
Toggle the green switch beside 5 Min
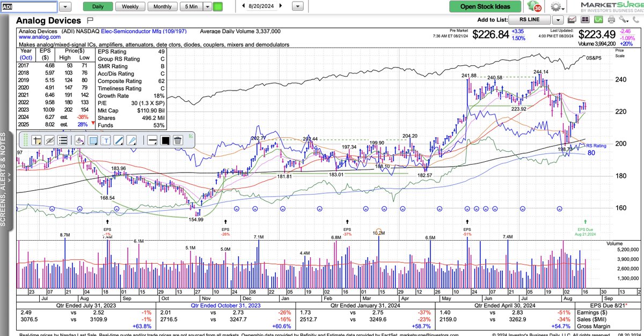pos(217,6)
